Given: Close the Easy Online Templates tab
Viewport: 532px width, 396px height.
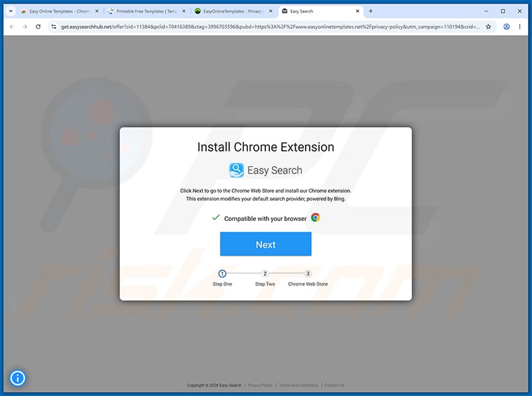Looking at the screenshot, I should [x=97, y=11].
